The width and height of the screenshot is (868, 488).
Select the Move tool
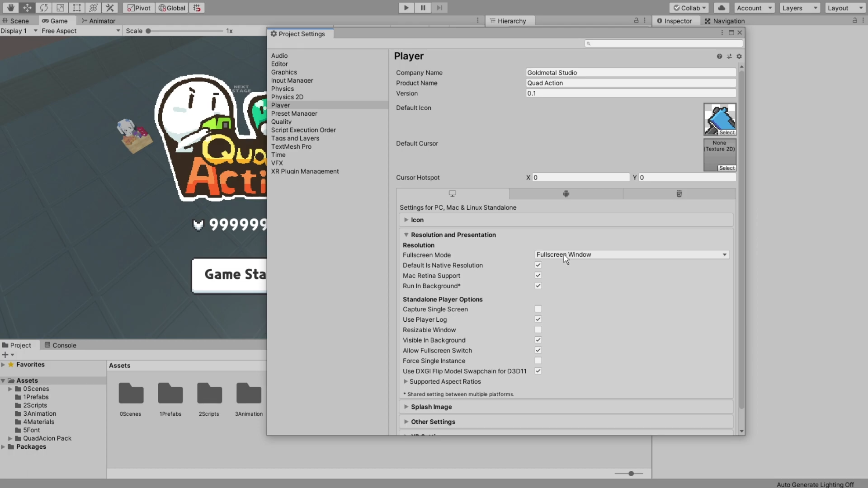point(27,8)
